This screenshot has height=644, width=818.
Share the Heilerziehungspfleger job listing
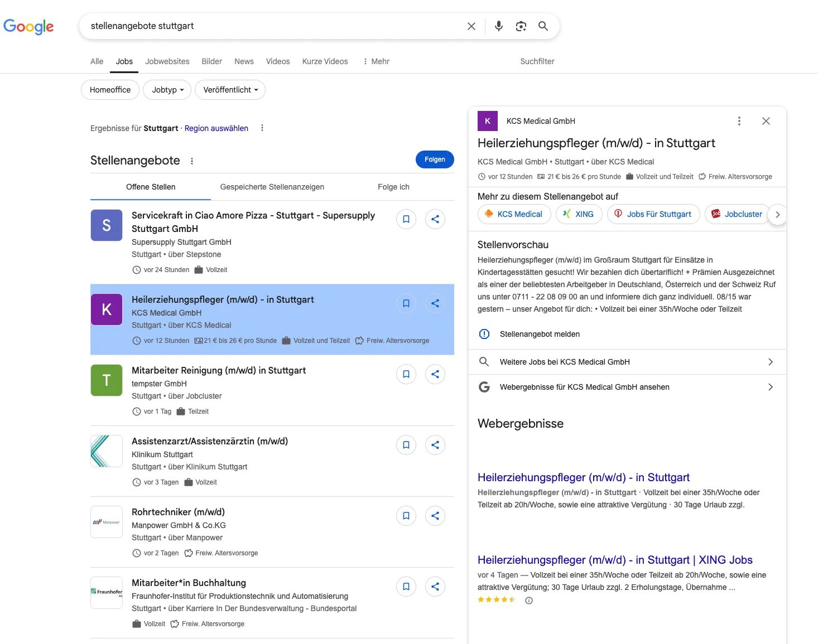click(x=435, y=303)
